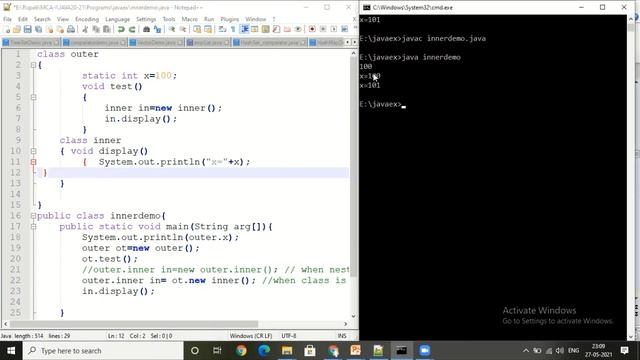Close the first document tab via its X
640x360 pixels.
point(56,42)
